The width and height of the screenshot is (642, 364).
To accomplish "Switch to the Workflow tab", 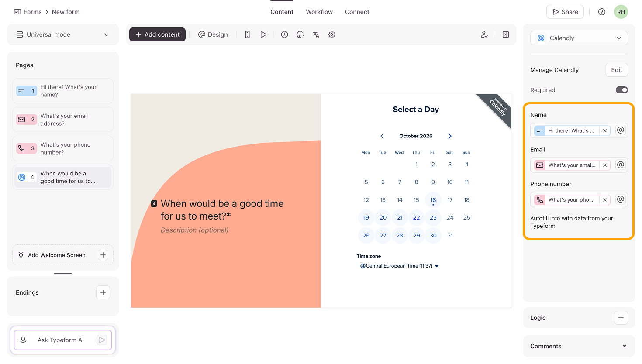I will click(x=319, y=12).
